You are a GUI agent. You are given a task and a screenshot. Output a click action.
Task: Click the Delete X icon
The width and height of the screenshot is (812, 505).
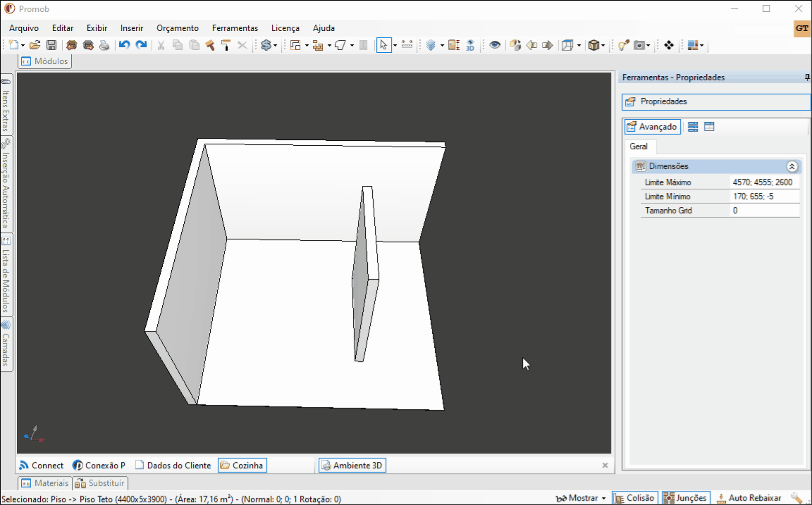point(242,45)
